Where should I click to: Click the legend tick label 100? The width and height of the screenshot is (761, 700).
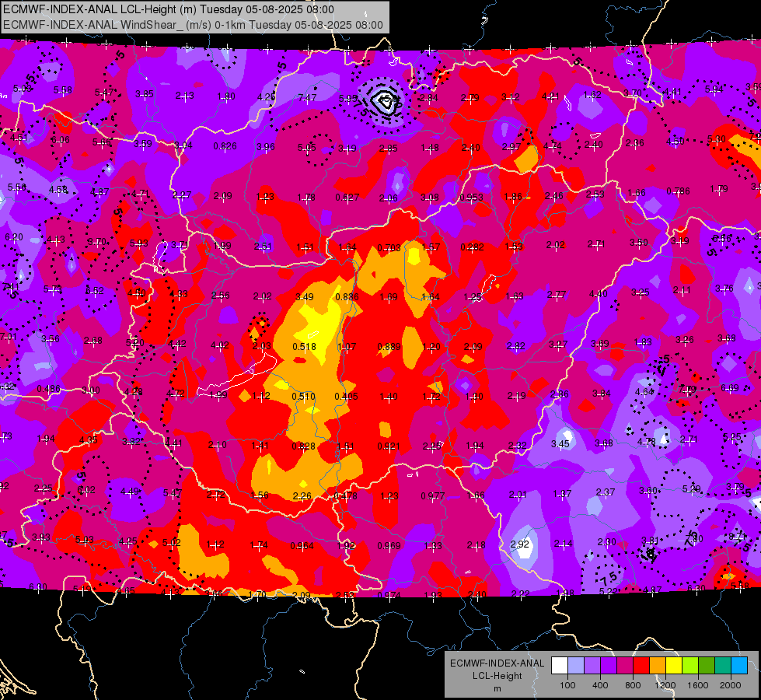point(567,685)
